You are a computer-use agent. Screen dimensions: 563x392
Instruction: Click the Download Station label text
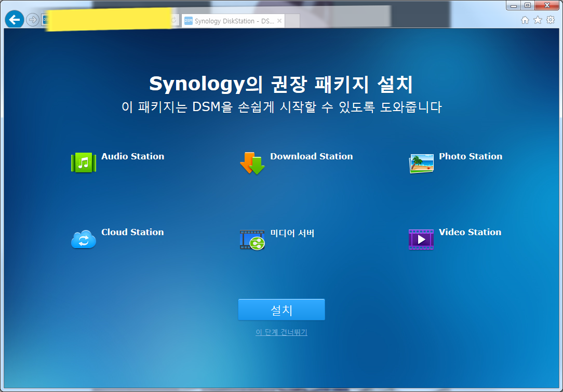311,156
